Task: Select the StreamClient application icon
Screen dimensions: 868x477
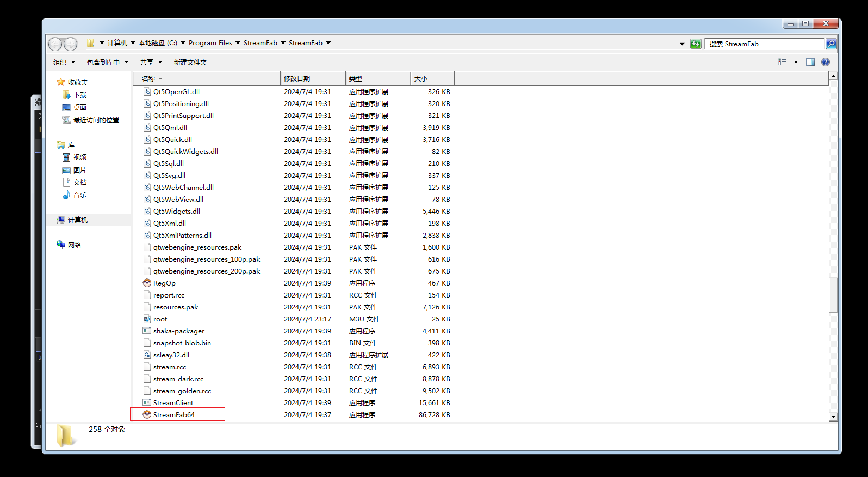Action: point(147,402)
